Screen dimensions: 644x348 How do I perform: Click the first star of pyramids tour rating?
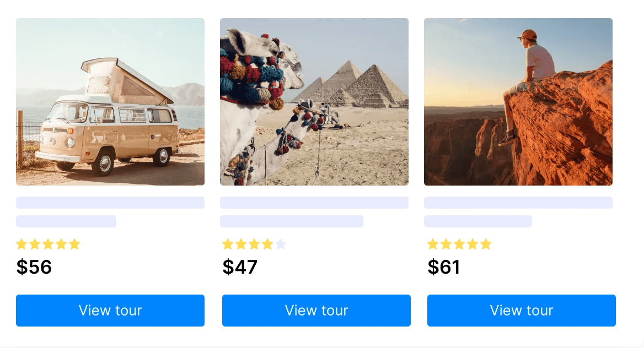(228, 244)
